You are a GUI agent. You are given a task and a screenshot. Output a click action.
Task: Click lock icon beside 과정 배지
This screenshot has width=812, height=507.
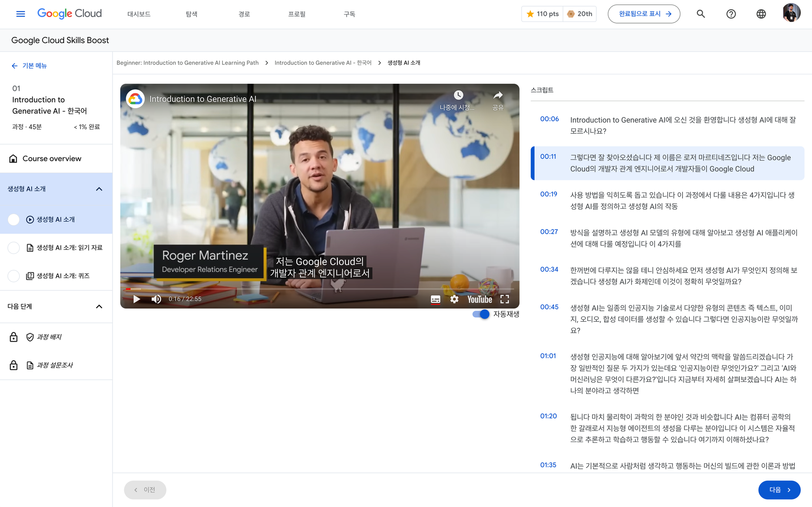pyautogui.click(x=13, y=337)
